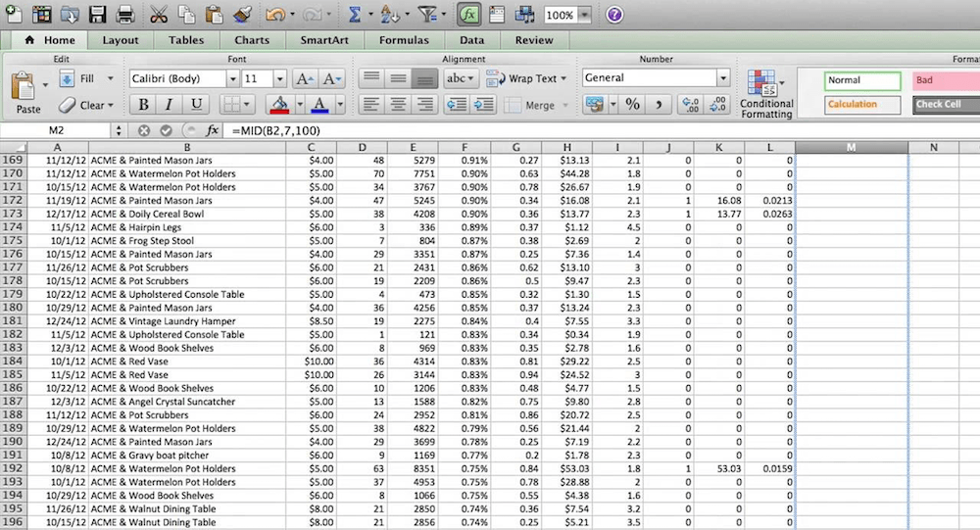Click the Increase font size icon
Screen dimensions: 980x530
[x=305, y=78]
